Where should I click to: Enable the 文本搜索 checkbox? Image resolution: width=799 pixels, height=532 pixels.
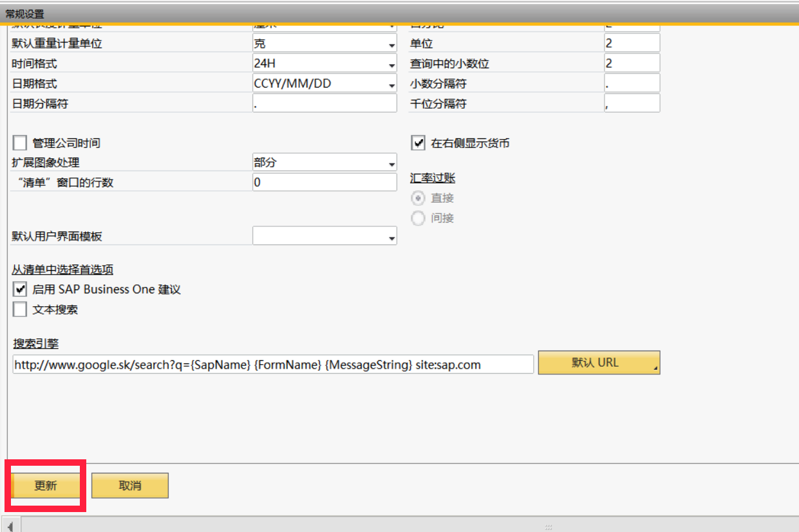tap(19, 309)
